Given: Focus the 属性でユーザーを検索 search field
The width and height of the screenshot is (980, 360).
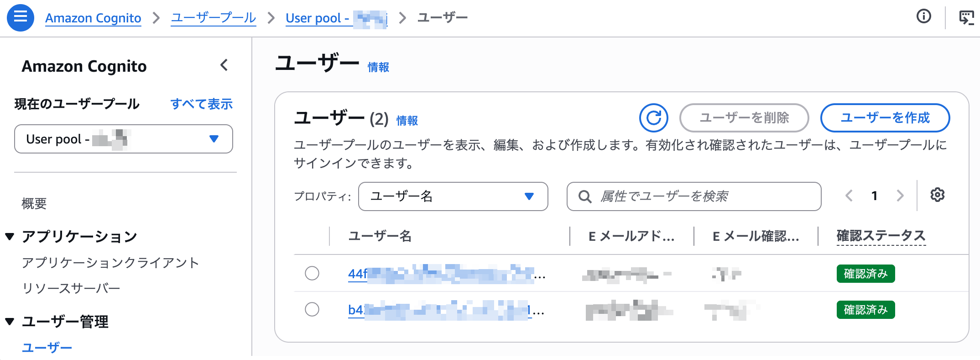Looking at the screenshot, I should click(x=694, y=196).
